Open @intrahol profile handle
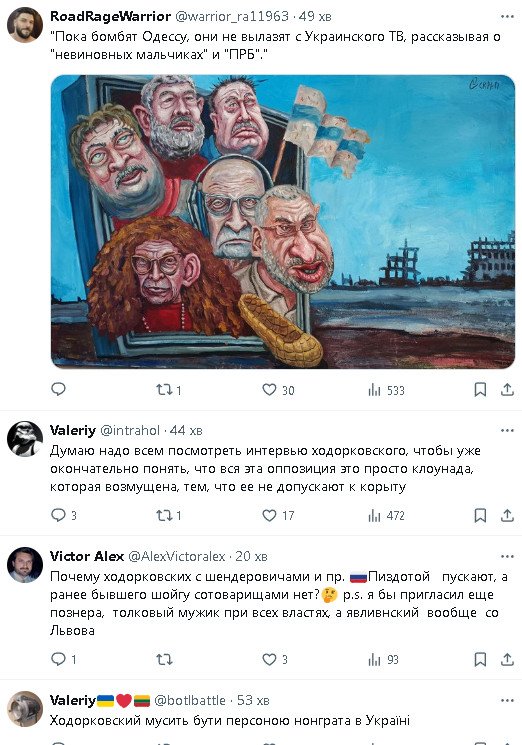 (x=130, y=430)
